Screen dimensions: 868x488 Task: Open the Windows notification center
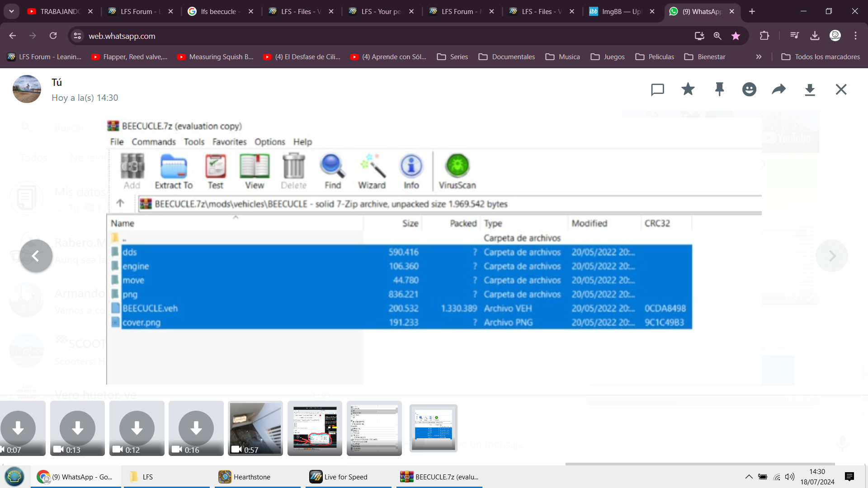[849, 477]
